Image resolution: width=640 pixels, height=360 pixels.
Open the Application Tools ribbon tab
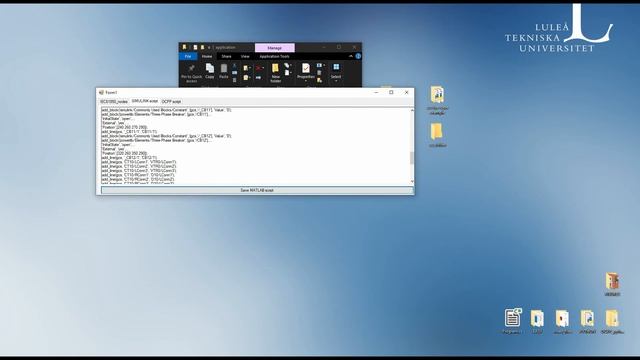pos(274,56)
